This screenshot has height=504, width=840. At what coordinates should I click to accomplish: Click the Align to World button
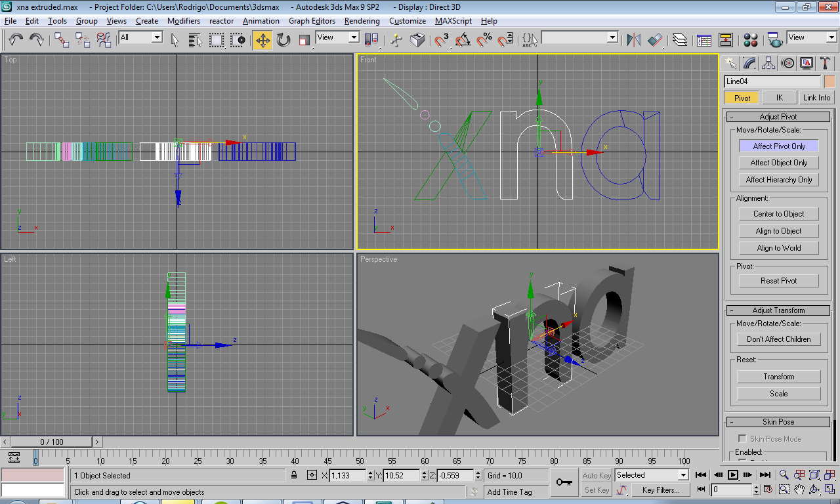(779, 248)
